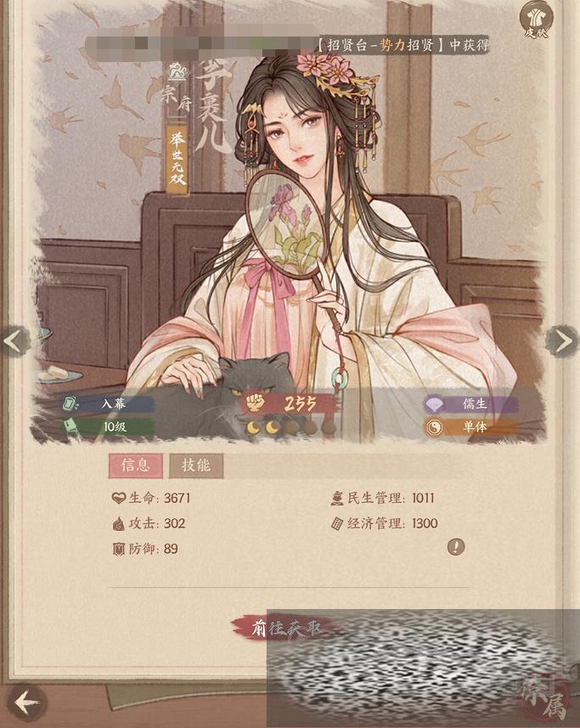
Task: Go to the next character arrow
Action: pyautogui.click(x=562, y=341)
